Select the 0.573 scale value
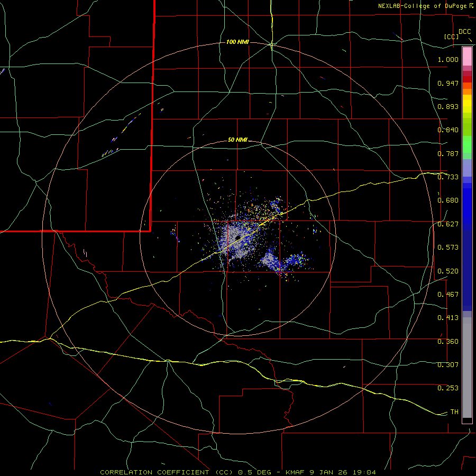The height and width of the screenshot is (476, 476). tap(448, 248)
